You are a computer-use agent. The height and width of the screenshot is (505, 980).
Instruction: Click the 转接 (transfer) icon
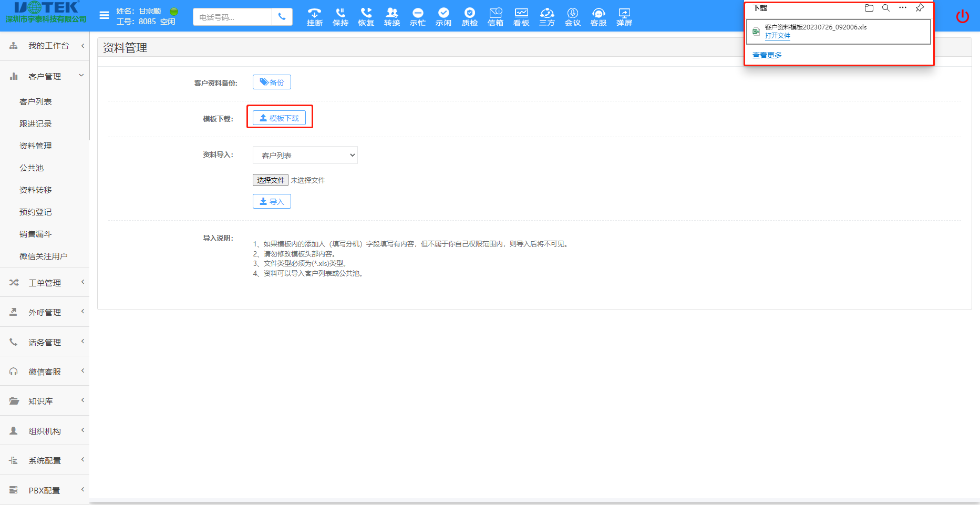tap(391, 16)
